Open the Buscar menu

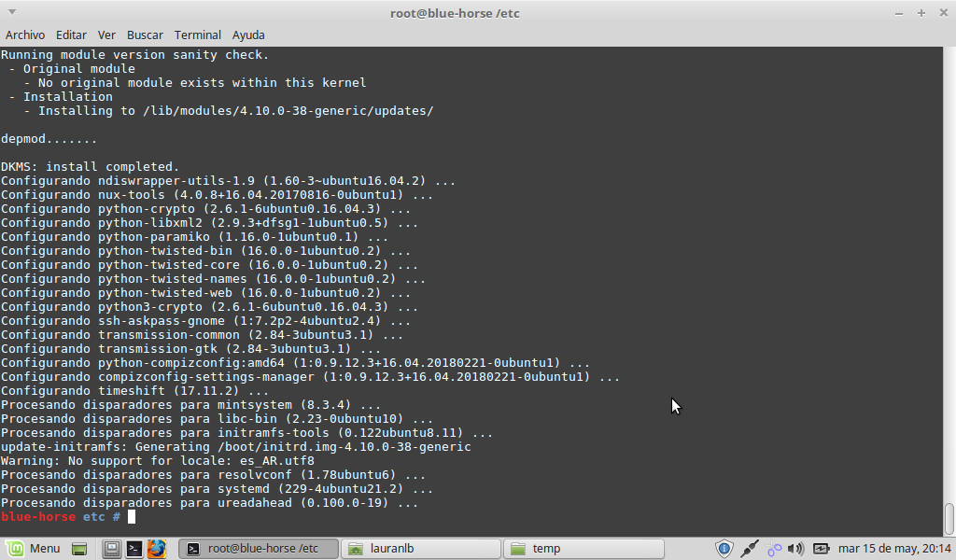tap(145, 35)
